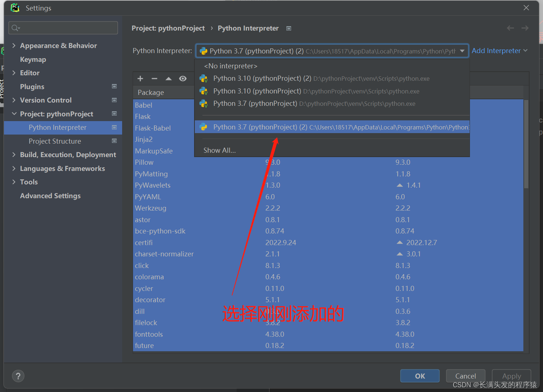Viewport: 543px width, 392px height.
Task: Expand the Editor section
Action: coord(14,73)
